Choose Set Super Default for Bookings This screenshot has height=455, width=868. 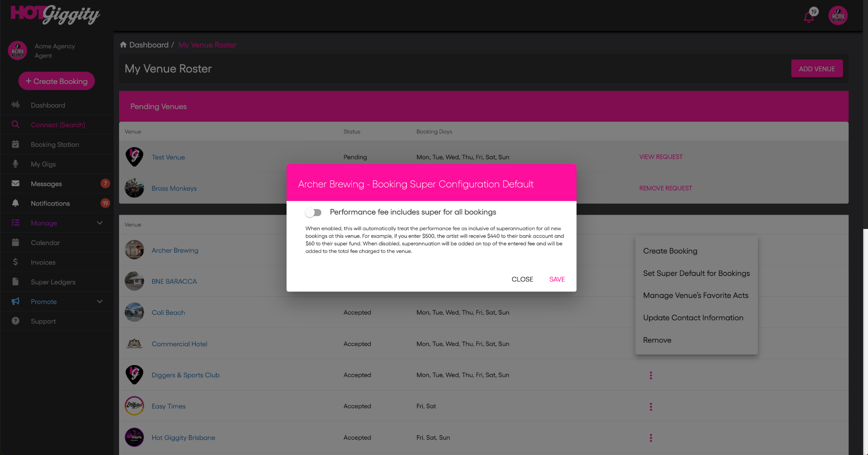pos(696,273)
